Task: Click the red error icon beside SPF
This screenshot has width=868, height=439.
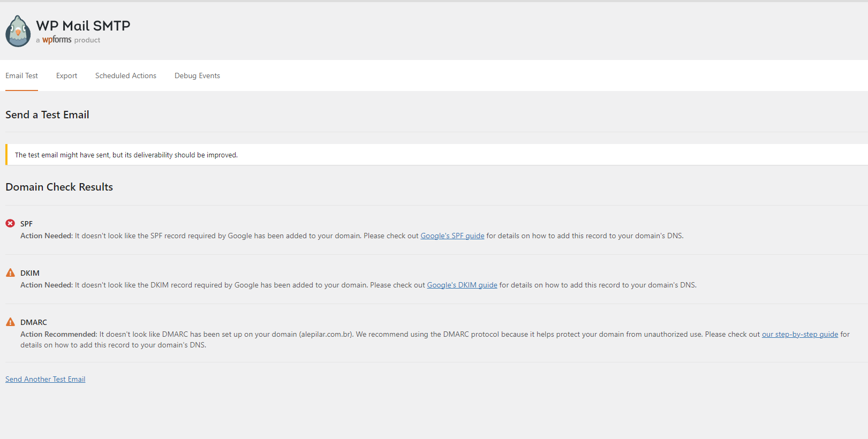Action: (10, 223)
